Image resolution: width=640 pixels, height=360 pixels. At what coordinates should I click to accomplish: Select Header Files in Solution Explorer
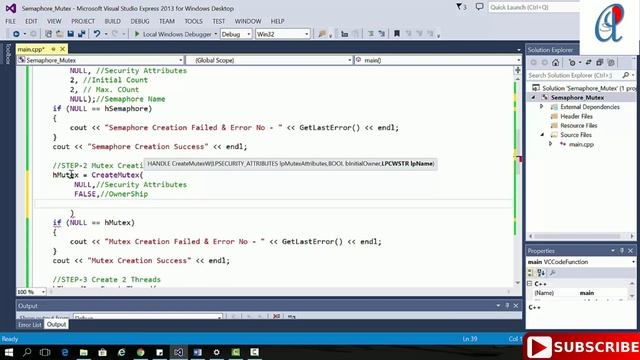point(576,116)
